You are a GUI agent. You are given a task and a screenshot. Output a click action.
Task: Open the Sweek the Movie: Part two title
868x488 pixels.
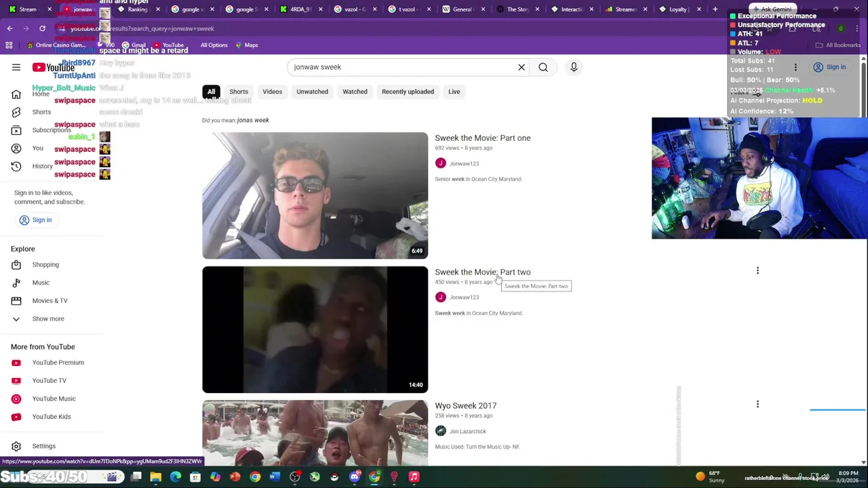(x=483, y=272)
